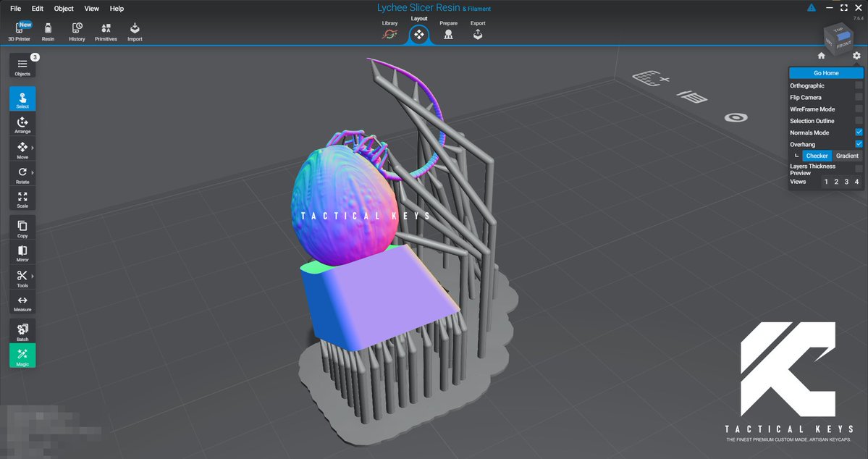The width and height of the screenshot is (868, 459).
Task: Enable the WireFrame Mode checkbox
Action: click(859, 109)
